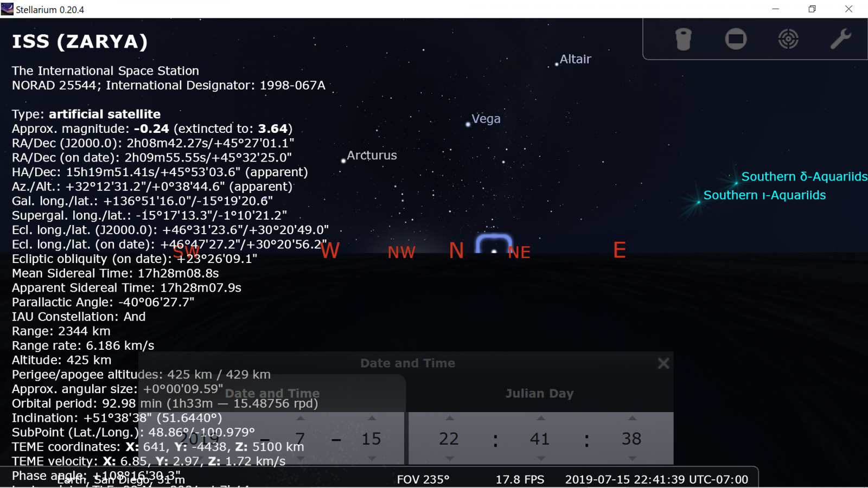Increase the hour value with up arrow
The height and width of the screenshot is (488, 868).
[449, 418]
